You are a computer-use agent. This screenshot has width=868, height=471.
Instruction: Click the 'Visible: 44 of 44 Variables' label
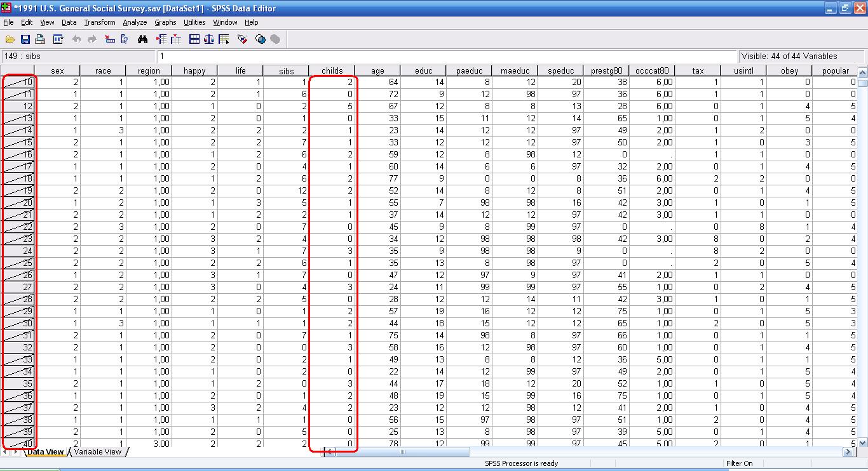tap(789, 56)
